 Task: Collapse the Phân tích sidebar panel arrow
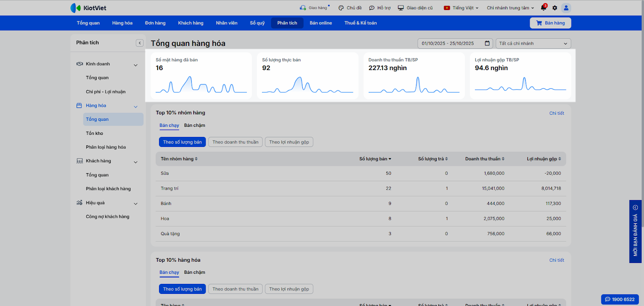pos(140,43)
